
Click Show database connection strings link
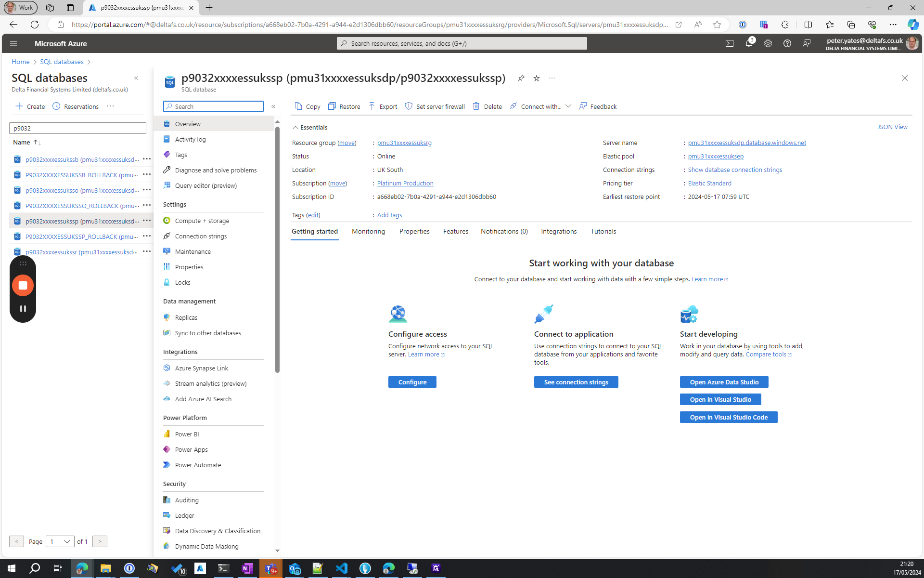click(x=735, y=170)
